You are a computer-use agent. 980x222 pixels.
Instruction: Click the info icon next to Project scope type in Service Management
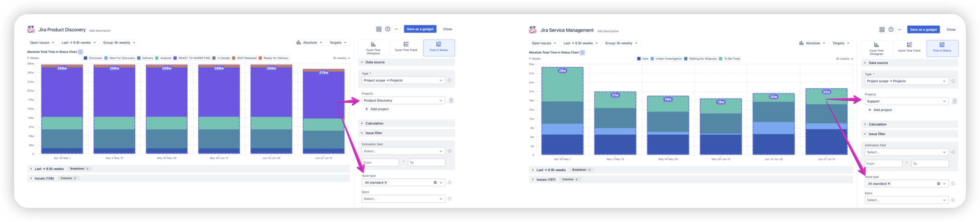point(953,81)
